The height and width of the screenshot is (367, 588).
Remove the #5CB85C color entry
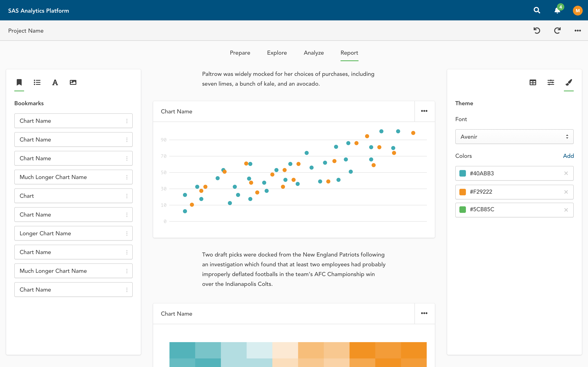pyautogui.click(x=566, y=210)
